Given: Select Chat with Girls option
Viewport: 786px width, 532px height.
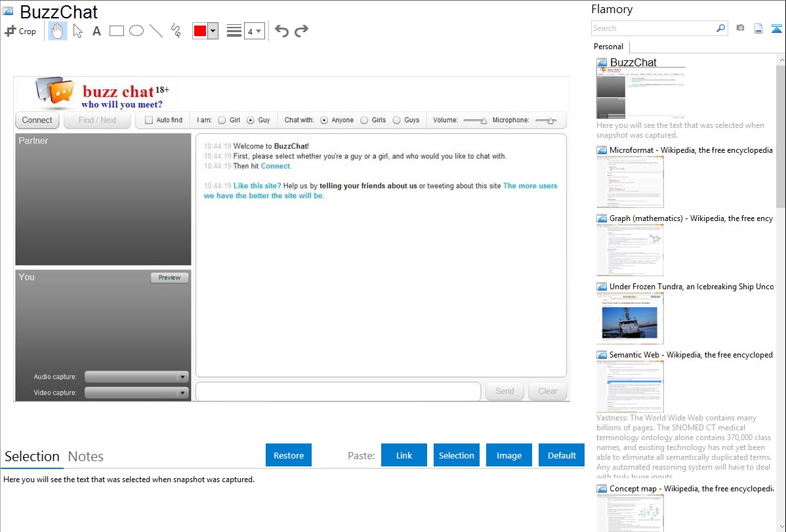Looking at the screenshot, I should 364,120.
